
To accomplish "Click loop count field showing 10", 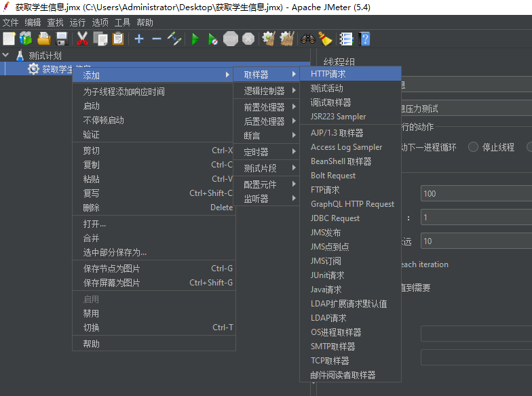I will point(476,241).
